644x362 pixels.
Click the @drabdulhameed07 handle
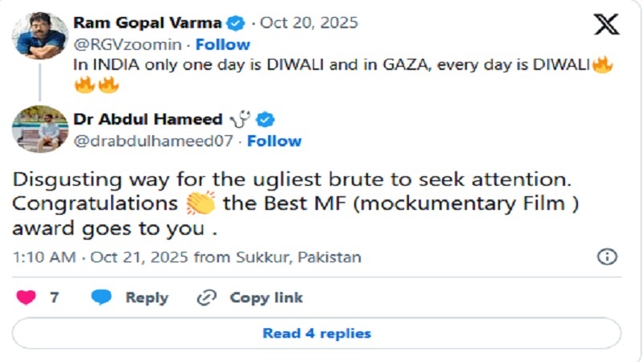coord(155,141)
